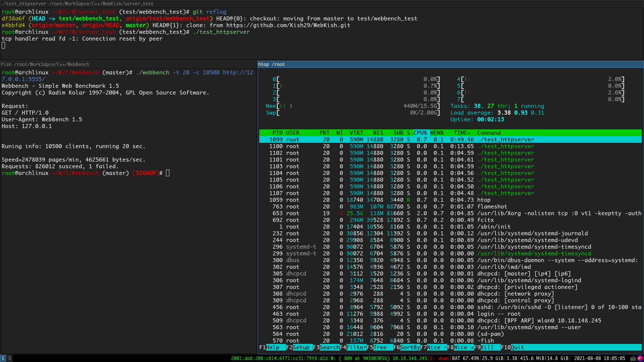644x362 pixels.
Task: Sort htop by CPU% column header
Action: tap(420, 133)
